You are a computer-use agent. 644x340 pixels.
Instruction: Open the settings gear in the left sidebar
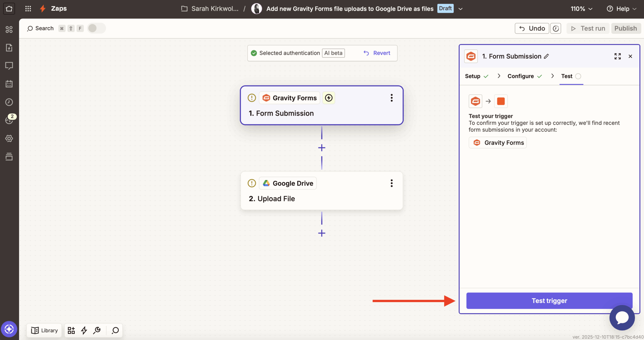click(9, 138)
